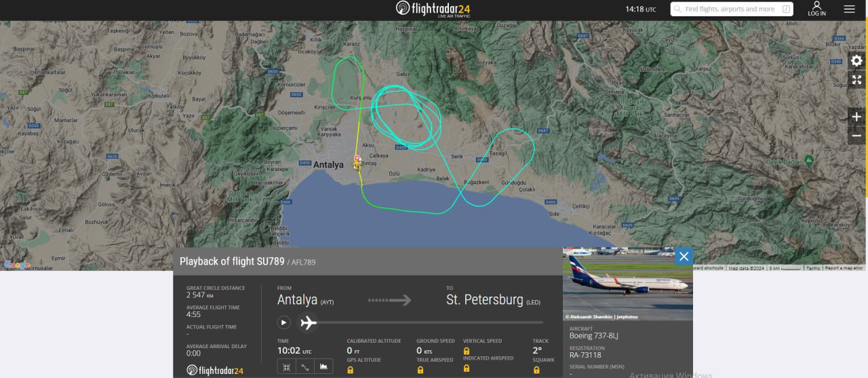Zoom out with the minus button
Screen dimensions: 868x378
tap(856, 135)
